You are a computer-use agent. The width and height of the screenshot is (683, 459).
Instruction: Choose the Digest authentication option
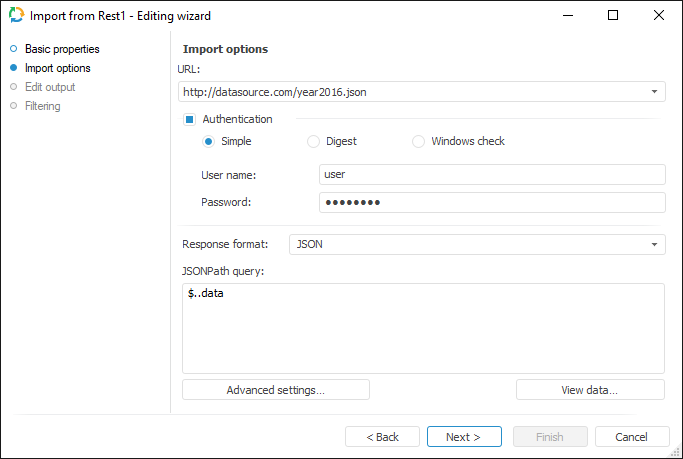314,141
